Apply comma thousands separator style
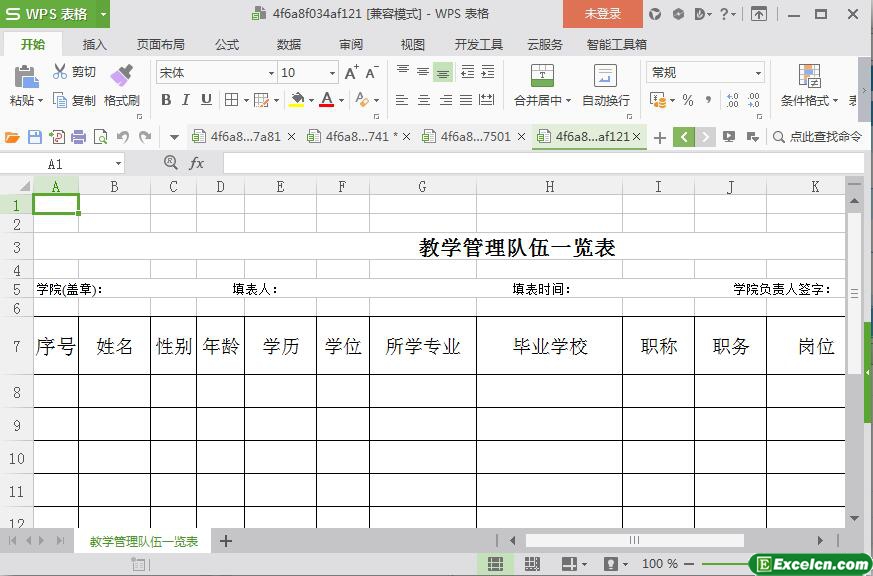 708,100
